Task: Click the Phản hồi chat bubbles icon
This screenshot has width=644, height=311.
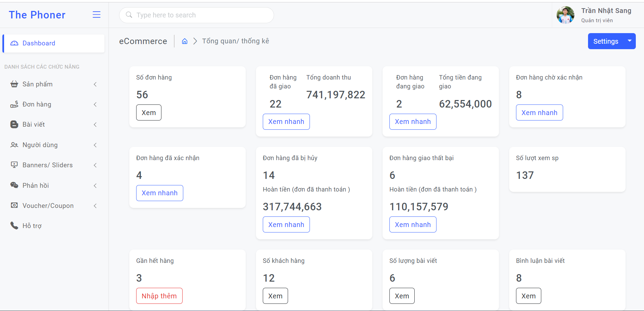Action: [x=14, y=185]
